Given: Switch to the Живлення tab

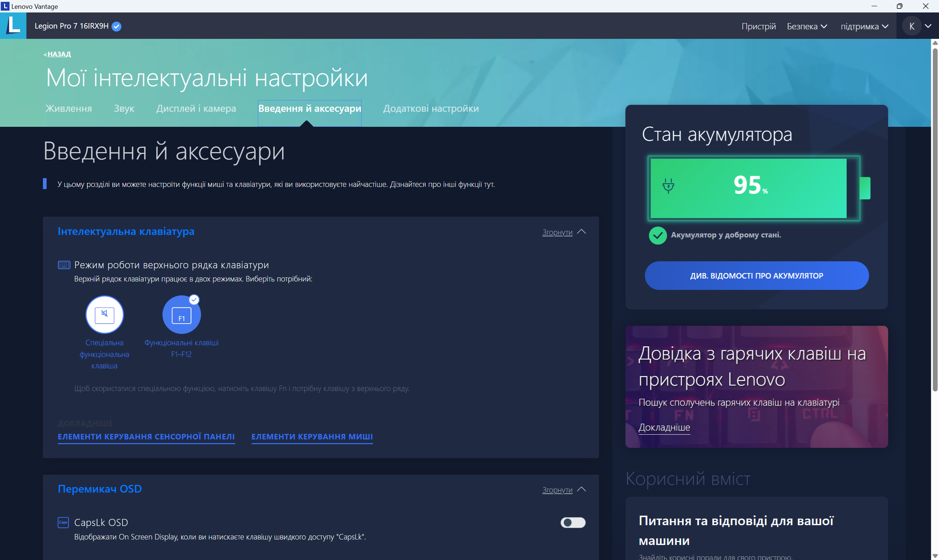Looking at the screenshot, I should tap(69, 108).
